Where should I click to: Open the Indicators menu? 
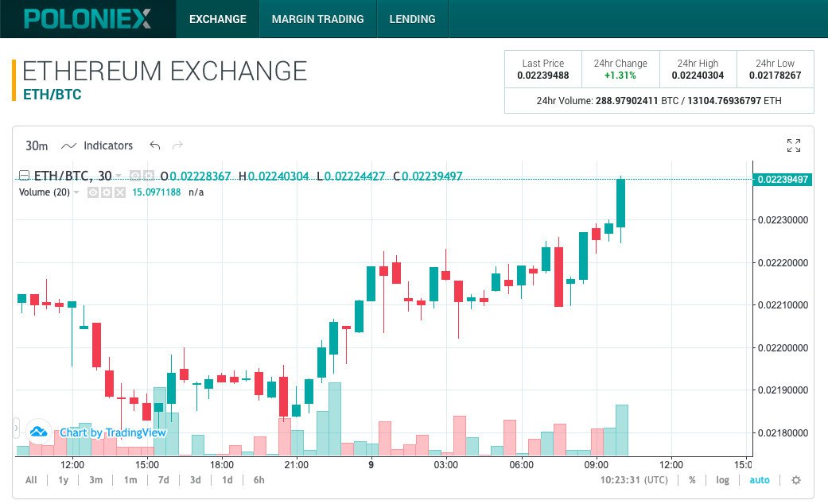click(107, 145)
